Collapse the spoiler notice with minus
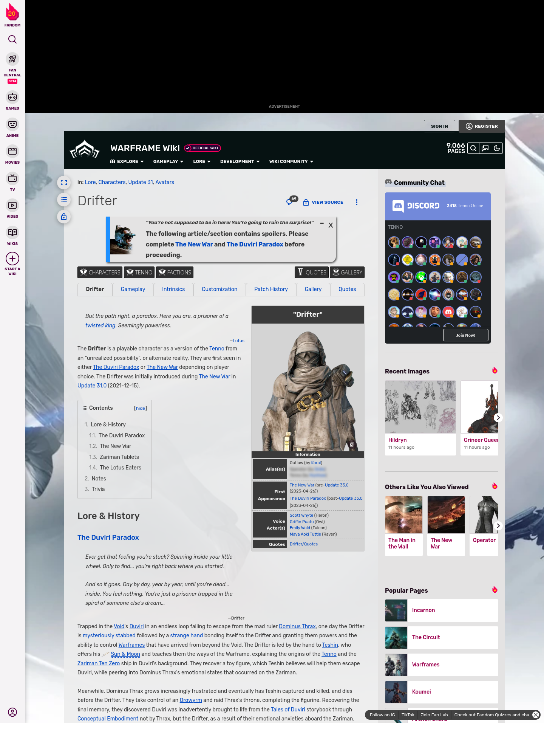The image size is (544, 756). (322, 223)
